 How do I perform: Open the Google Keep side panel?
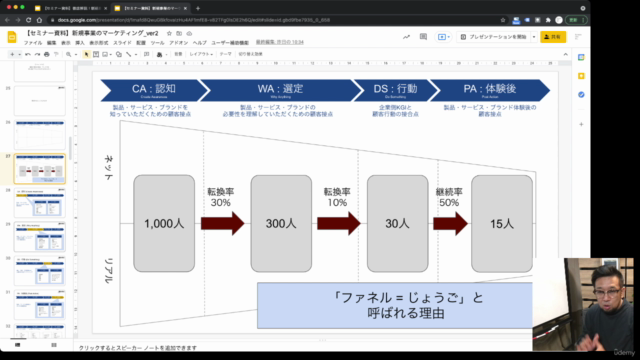(x=581, y=76)
